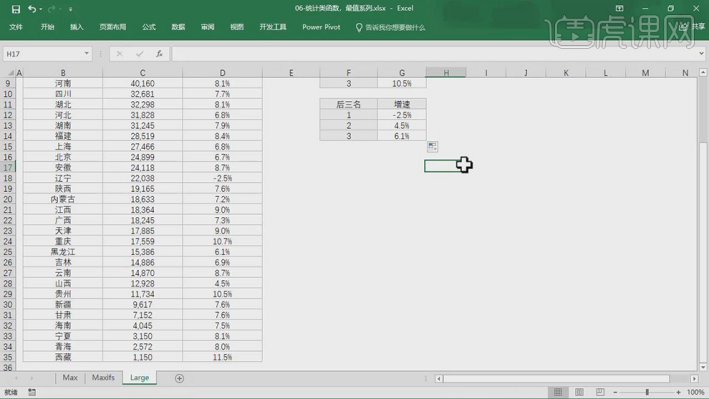Select cell containing 内蒙古
The height and width of the screenshot is (399, 709).
point(63,199)
